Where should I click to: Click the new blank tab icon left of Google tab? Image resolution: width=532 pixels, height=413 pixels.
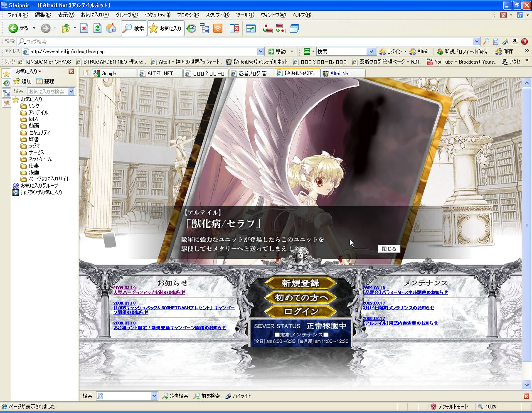[x=86, y=73]
